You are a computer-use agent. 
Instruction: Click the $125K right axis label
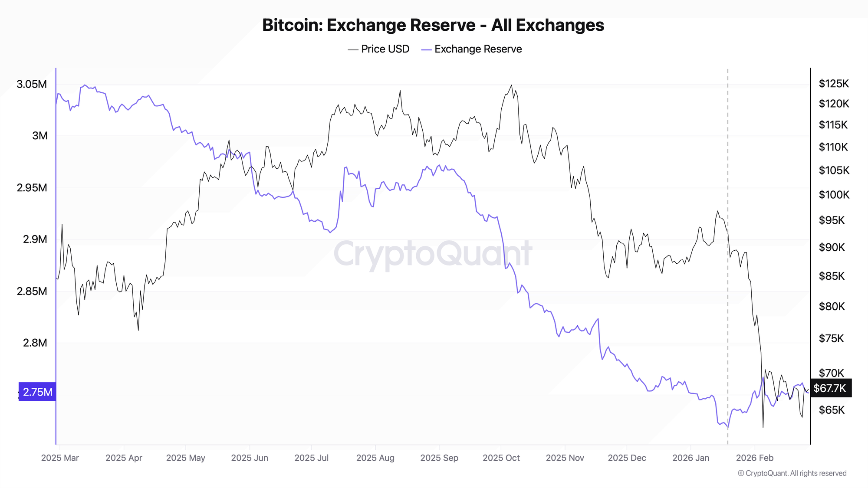[834, 84]
